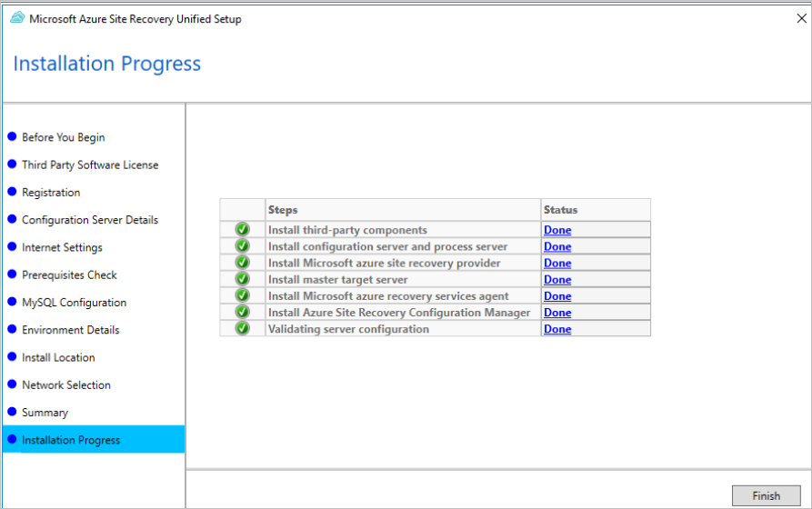Click 'Validating server configuration' text

point(348,329)
